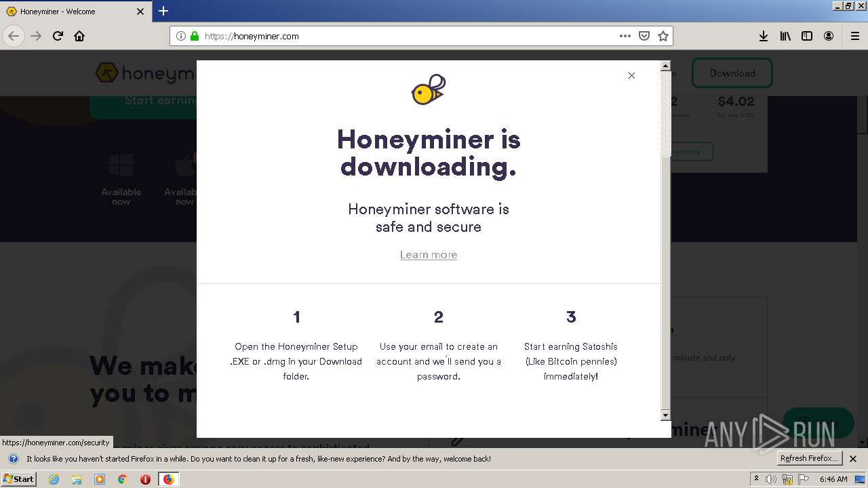Show hidden system tray icons

(756, 479)
